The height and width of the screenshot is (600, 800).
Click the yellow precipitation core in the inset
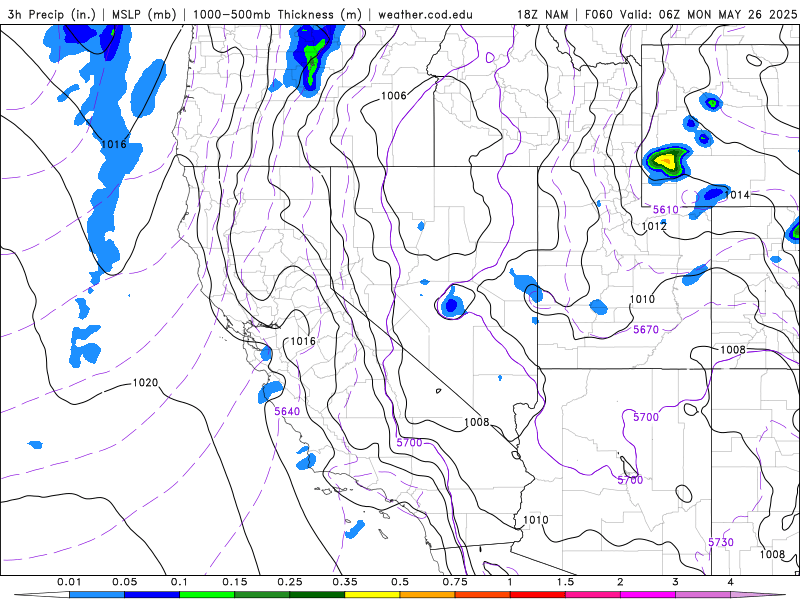tap(665, 161)
